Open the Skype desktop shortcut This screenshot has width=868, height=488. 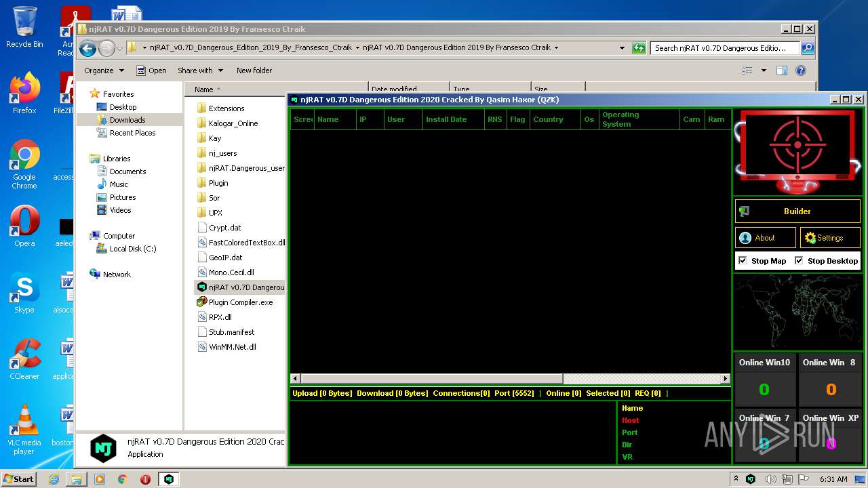(x=24, y=293)
